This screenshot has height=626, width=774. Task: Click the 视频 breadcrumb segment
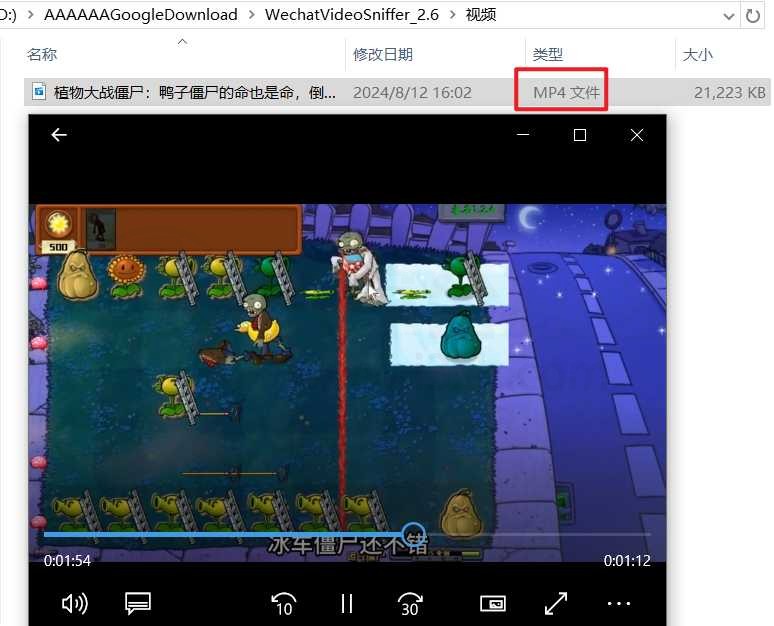481,15
